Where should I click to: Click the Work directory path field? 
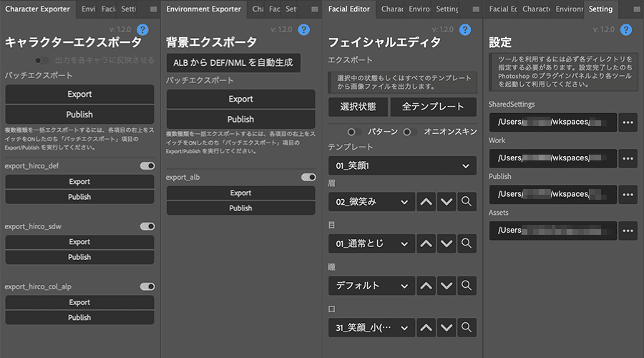coord(552,158)
